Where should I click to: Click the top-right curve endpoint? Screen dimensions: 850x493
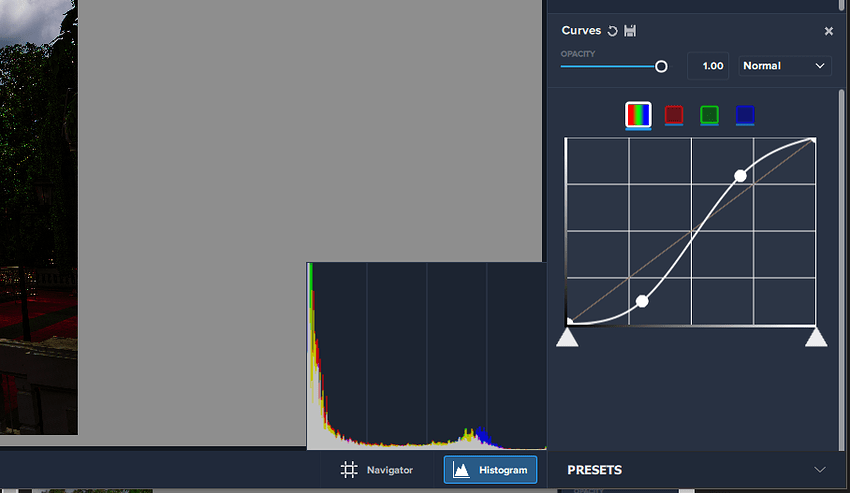tap(813, 141)
